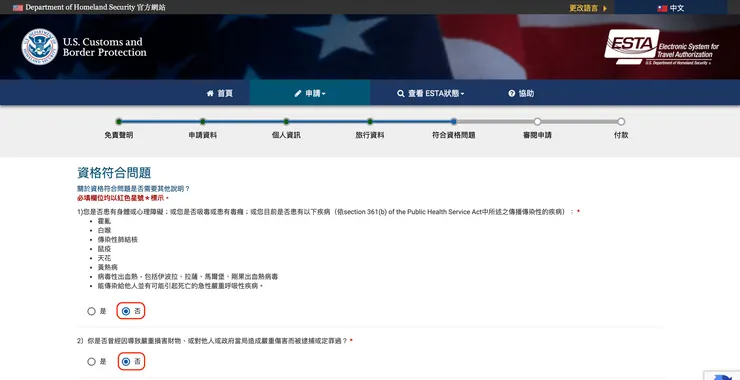740x380 pixels.
Task: Click the magnifier icon beside 查看 ESTA狀態
Action: click(401, 93)
